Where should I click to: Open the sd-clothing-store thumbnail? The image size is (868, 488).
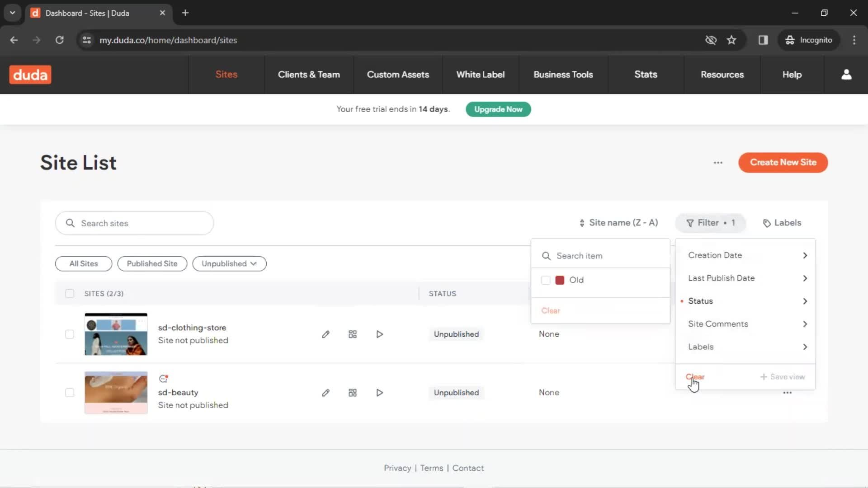coord(116,334)
